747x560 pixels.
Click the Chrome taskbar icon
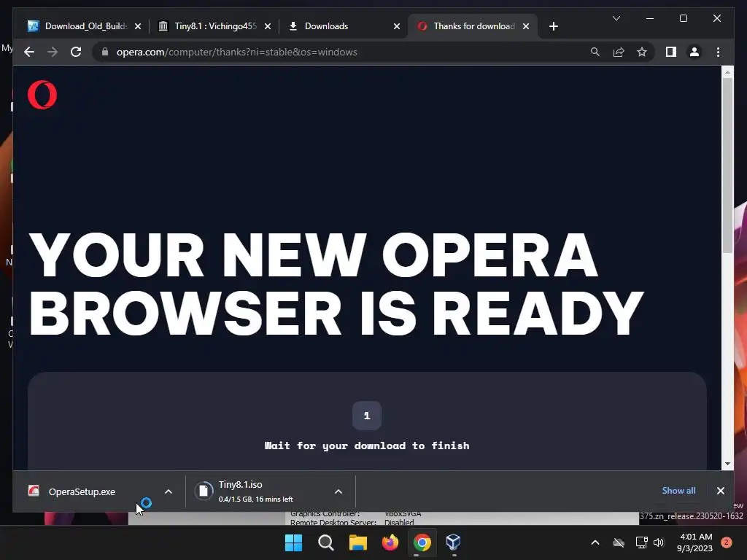[422, 542]
